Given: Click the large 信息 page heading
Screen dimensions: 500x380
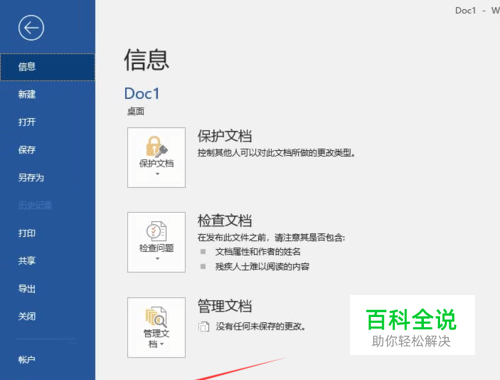Looking at the screenshot, I should coord(146,60).
